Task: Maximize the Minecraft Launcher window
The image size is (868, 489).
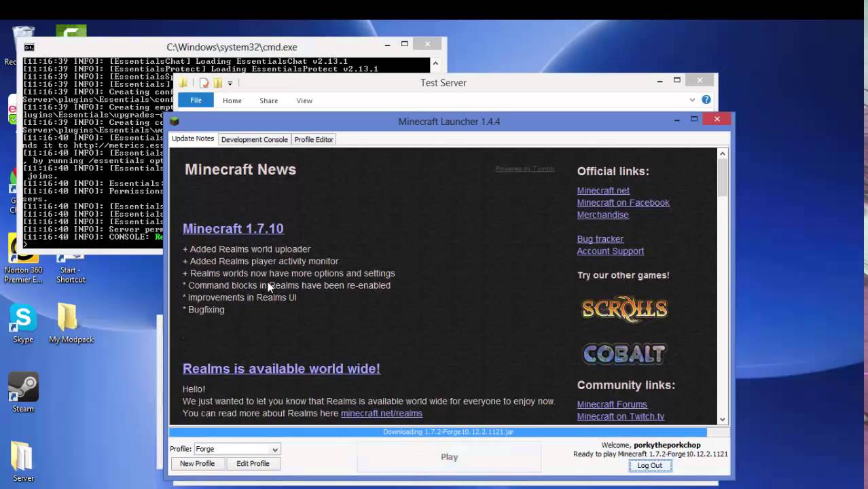Action: coord(694,120)
